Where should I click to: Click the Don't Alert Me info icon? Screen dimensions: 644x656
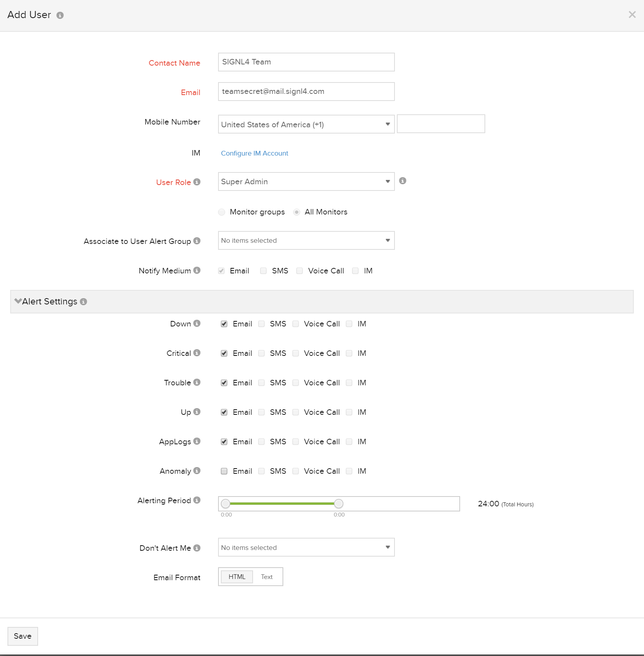click(197, 548)
